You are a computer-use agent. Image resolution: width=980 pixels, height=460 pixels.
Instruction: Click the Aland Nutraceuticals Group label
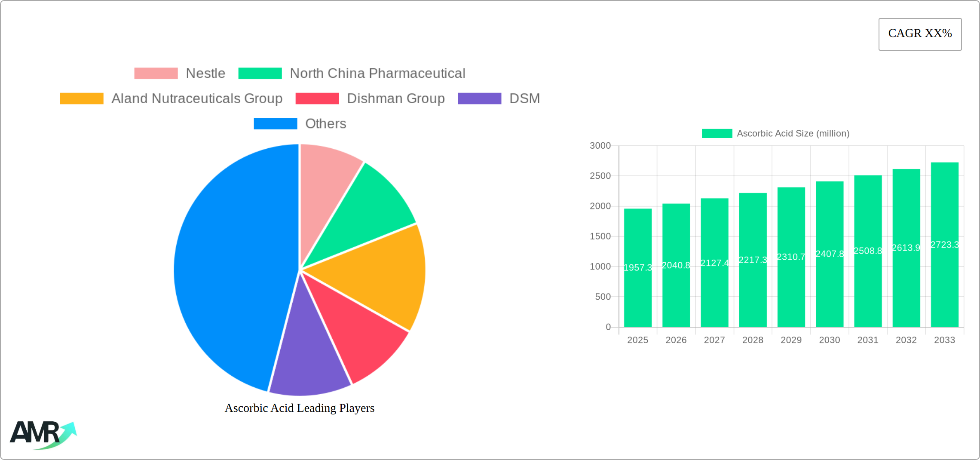(197, 98)
